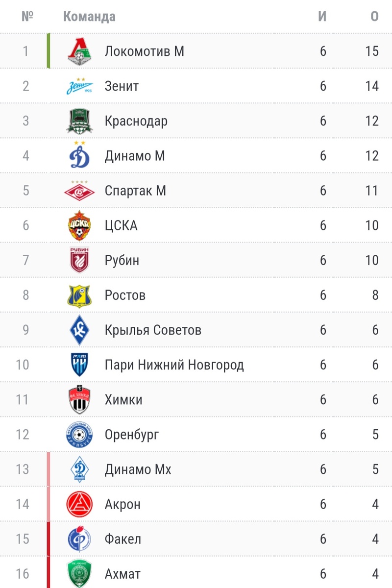Open the Krylya Sovetov emblem

coord(79,330)
